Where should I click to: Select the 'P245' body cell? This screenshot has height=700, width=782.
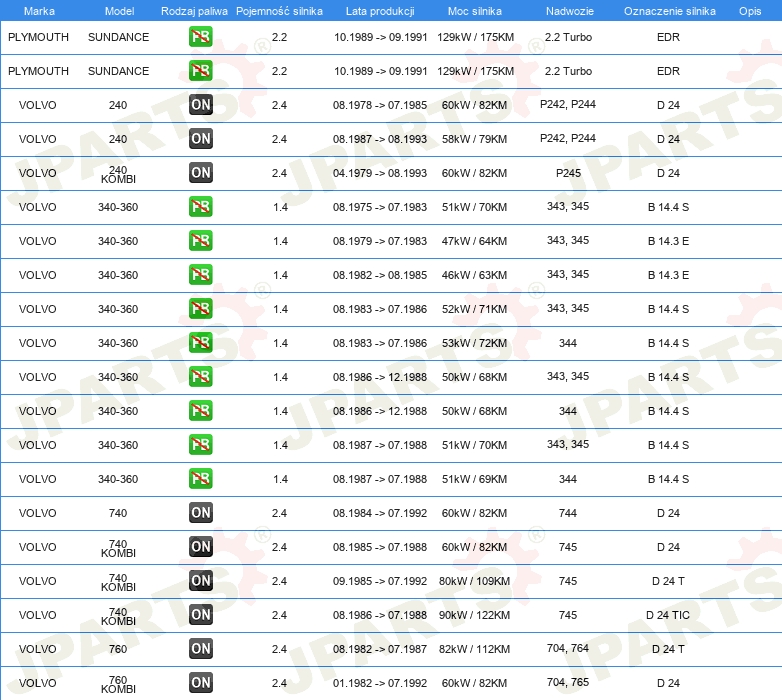(x=568, y=173)
